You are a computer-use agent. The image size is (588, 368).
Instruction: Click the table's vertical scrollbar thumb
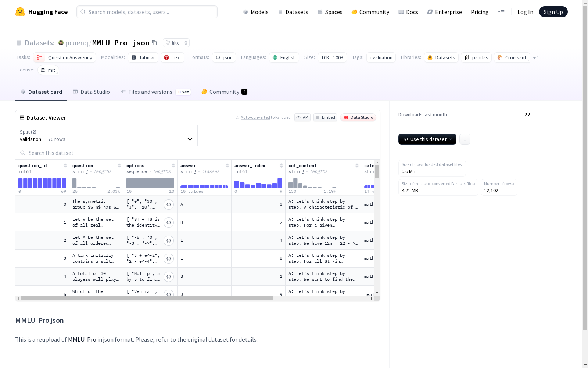coord(377,171)
